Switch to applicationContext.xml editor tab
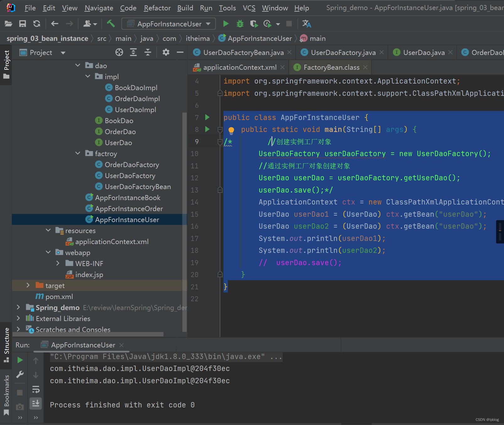 [240, 67]
